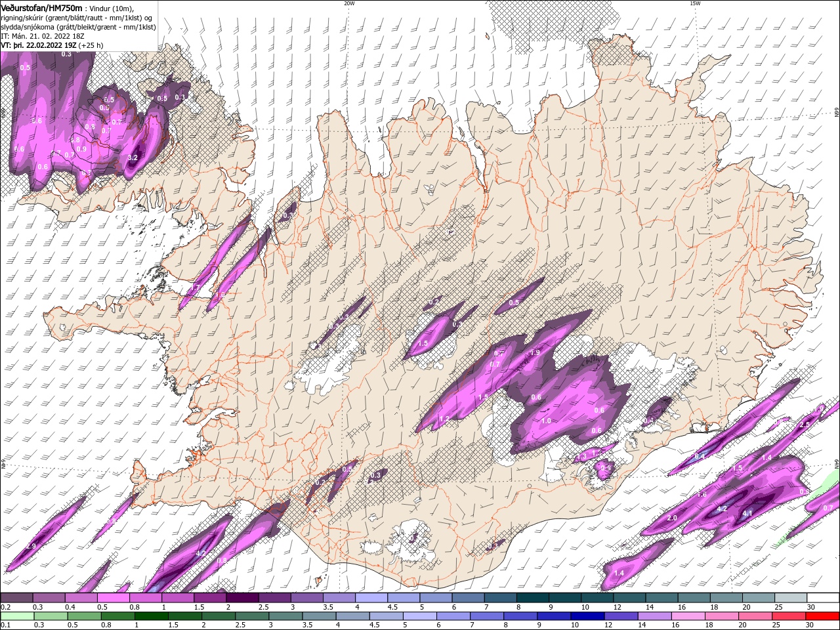Click the 'slydda/snjókoma' legend description line
840x630 pixels.
tap(77, 27)
